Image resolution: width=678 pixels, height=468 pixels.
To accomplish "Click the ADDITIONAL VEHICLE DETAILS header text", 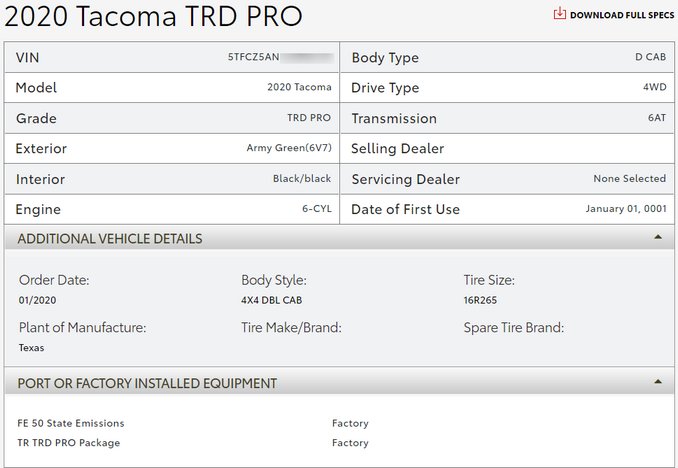I will (x=110, y=239).
